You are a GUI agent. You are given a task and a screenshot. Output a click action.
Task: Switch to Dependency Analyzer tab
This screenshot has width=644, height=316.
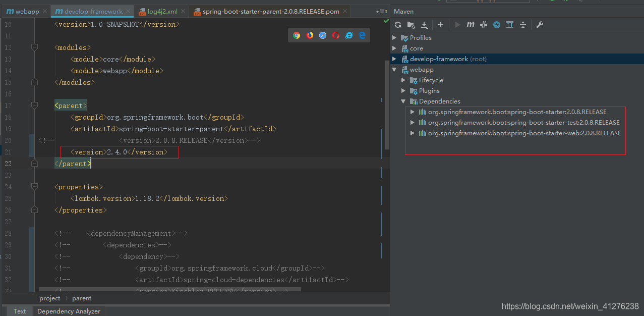pyautogui.click(x=69, y=311)
